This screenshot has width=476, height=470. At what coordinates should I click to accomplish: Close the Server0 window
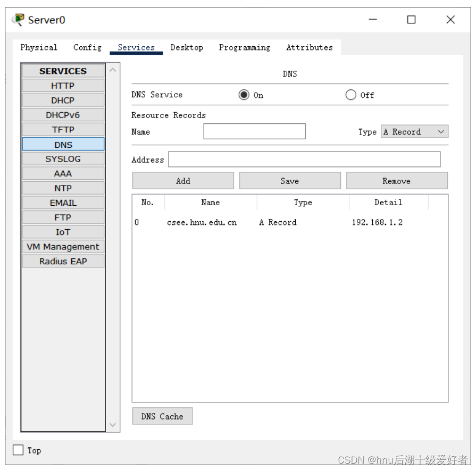pos(450,20)
